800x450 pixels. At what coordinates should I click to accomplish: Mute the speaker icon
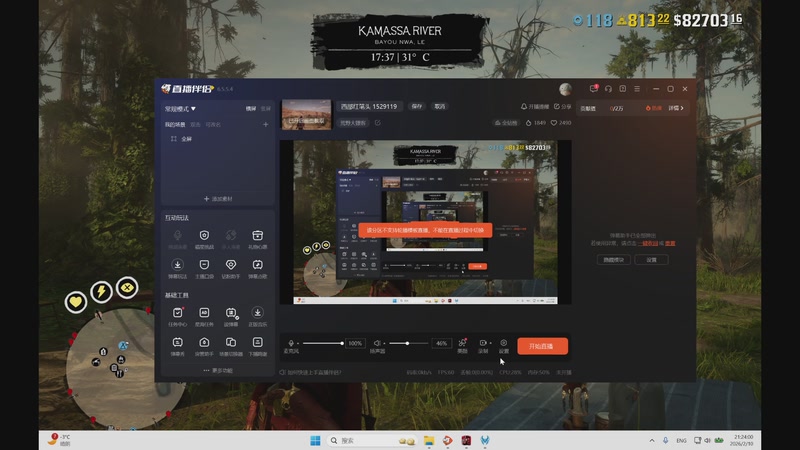pos(377,343)
